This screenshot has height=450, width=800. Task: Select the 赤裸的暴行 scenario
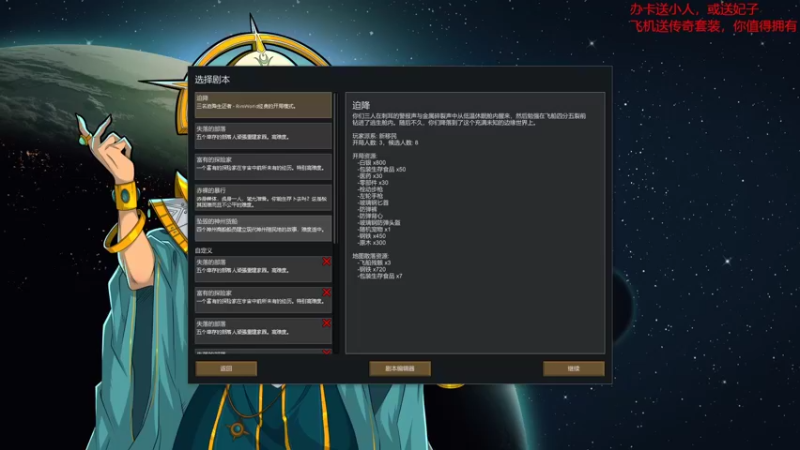click(263, 198)
